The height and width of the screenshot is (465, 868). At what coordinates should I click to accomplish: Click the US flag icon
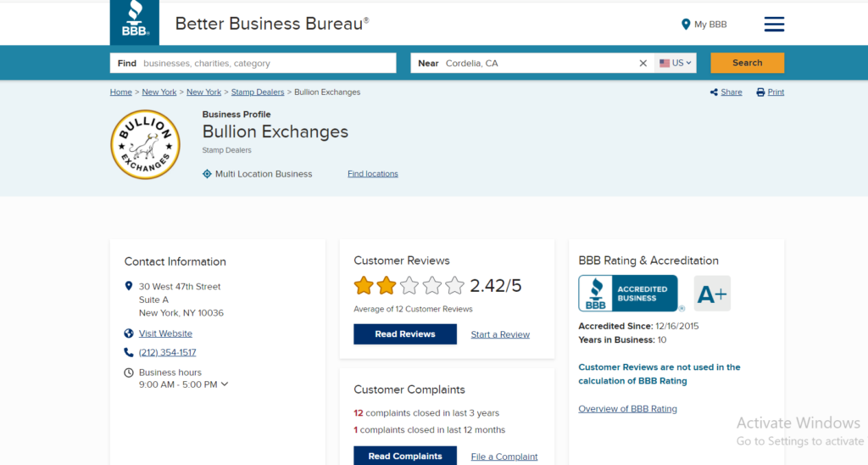(x=665, y=63)
